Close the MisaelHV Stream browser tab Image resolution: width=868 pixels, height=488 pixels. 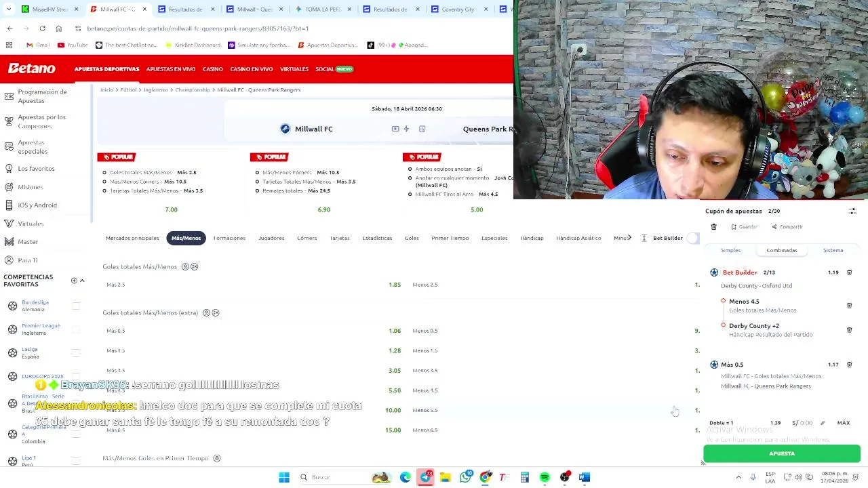tap(76, 9)
